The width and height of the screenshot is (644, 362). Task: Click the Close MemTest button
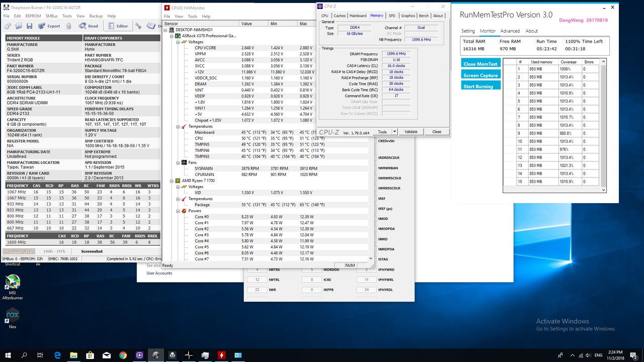click(480, 63)
